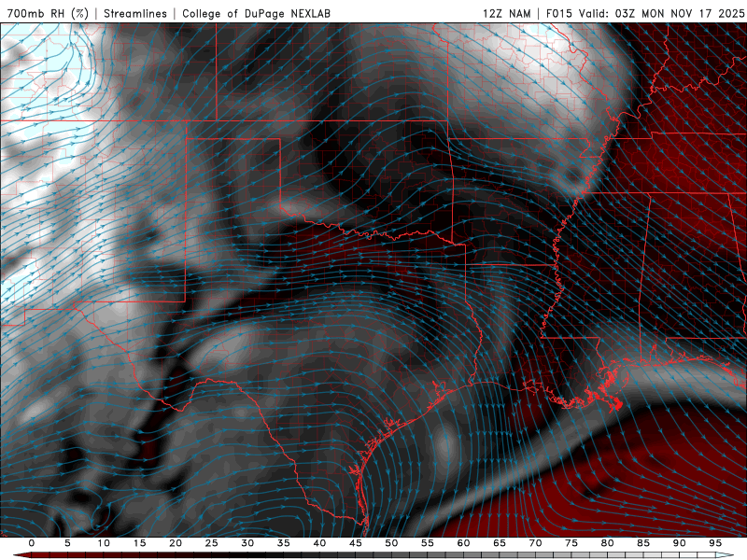This screenshot has height=560, width=747.
Task: Click the 25 value on the color scale
Action: [212, 543]
